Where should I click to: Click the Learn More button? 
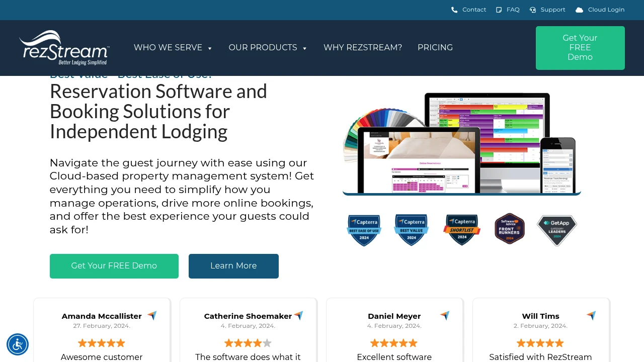[x=233, y=266]
